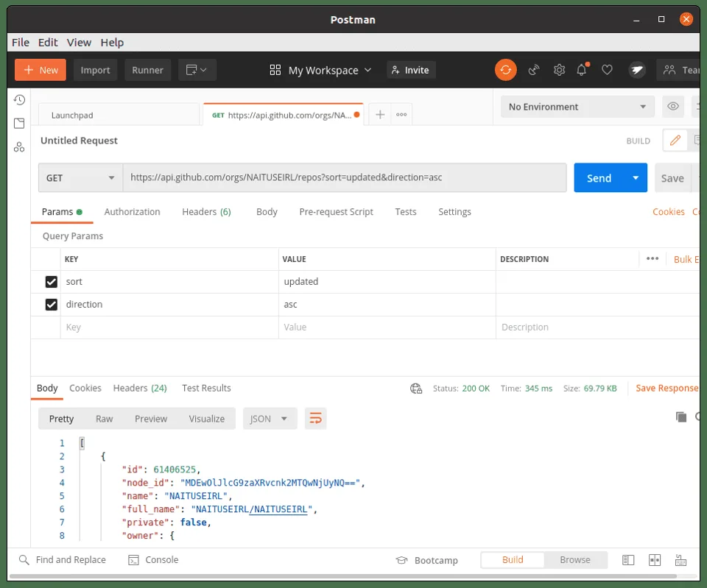Click the orange New button
707x588 pixels.
point(41,70)
